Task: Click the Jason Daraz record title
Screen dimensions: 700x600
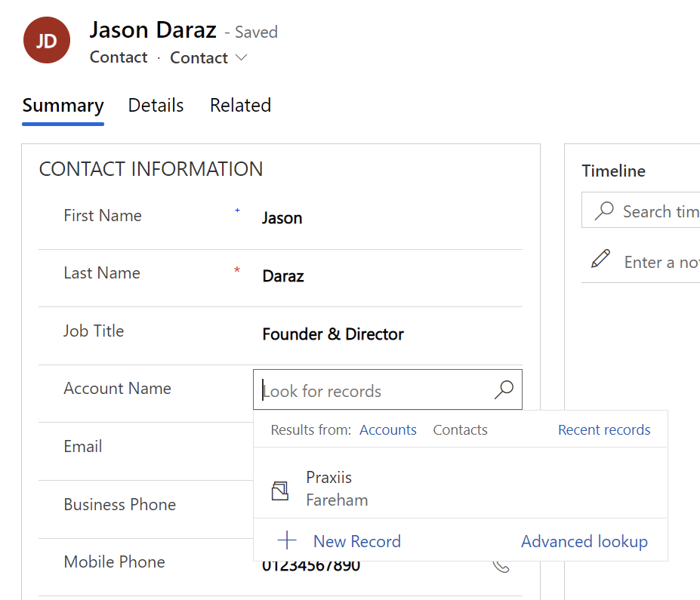Action: click(x=153, y=30)
